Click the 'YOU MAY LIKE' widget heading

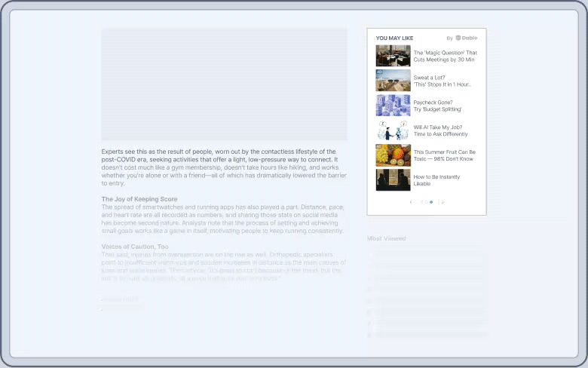[x=394, y=38]
